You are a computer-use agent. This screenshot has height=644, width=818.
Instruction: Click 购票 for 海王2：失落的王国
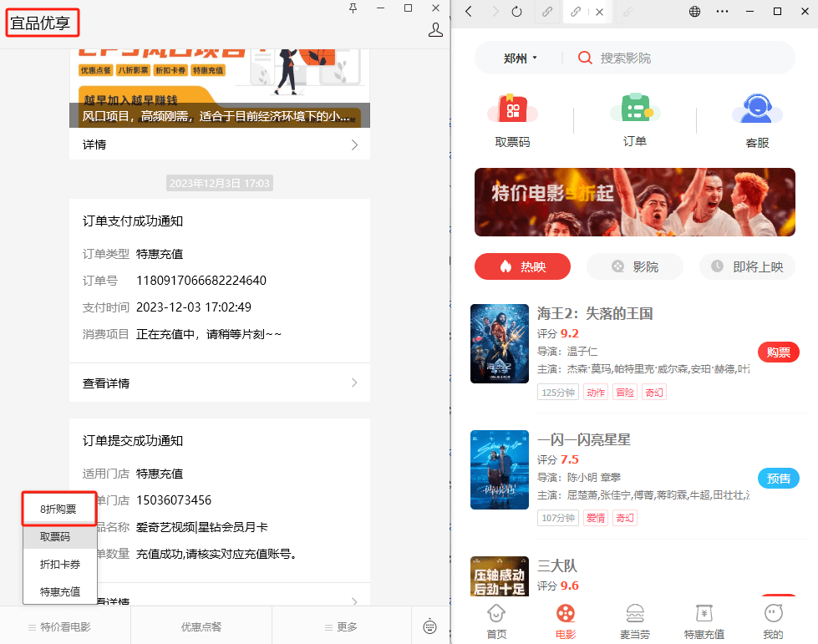tap(779, 352)
